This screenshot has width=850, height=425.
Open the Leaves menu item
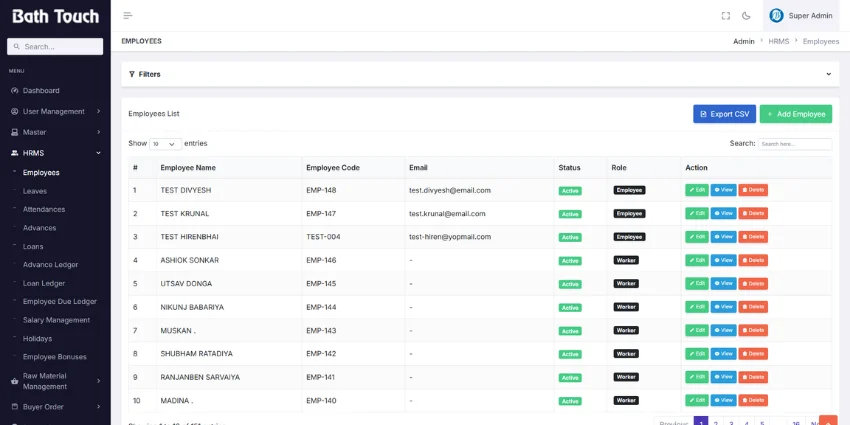[35, 191]
